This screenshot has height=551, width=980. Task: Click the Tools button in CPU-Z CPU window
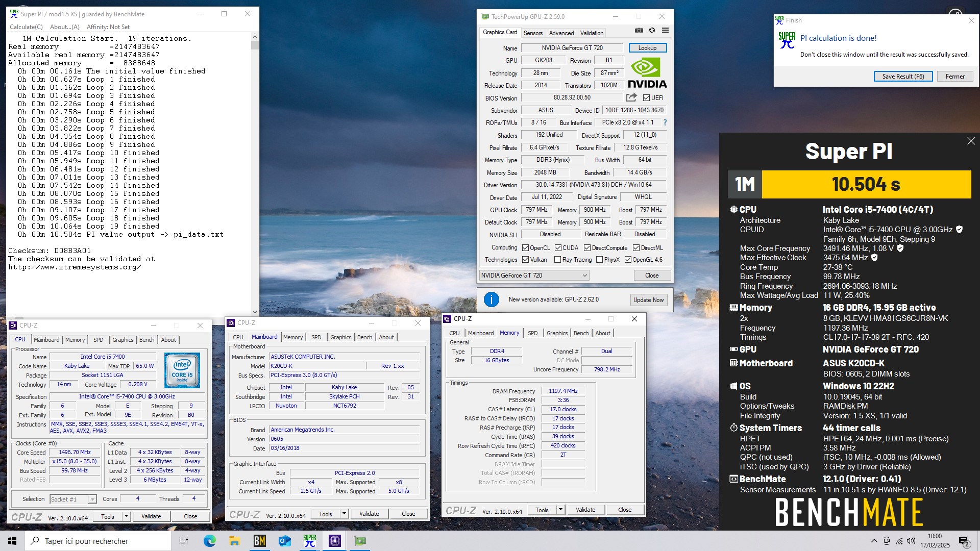[x=107, y=516]
